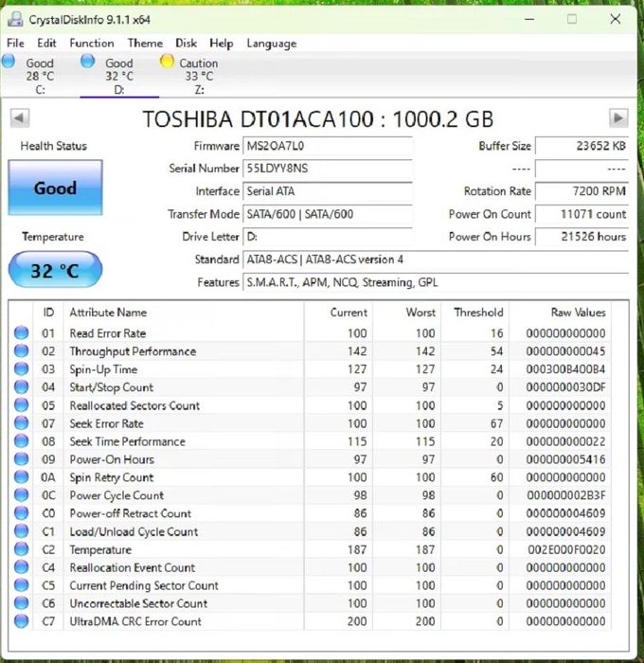Select raw value 000300B400B4

click(565, 369)
